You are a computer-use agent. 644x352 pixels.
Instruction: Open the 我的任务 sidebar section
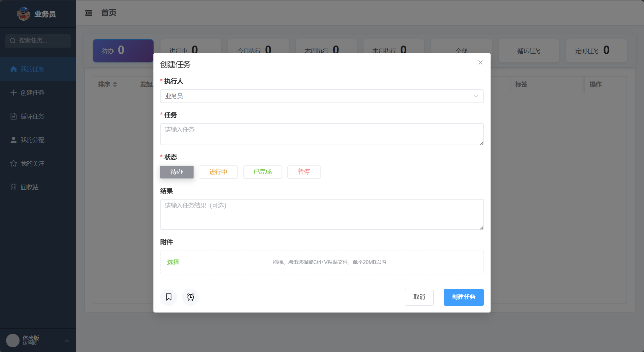tap(32, 69)
